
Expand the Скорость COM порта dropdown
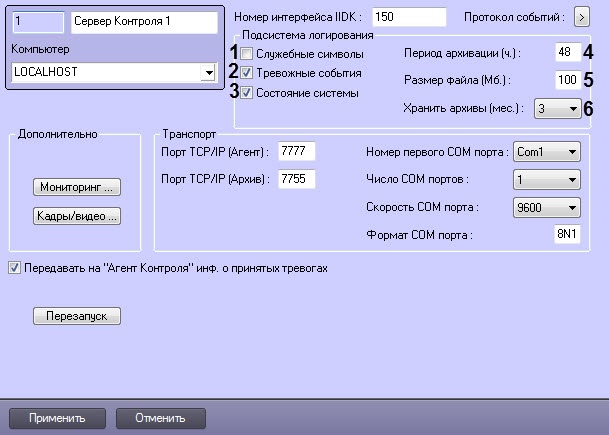[x=571, y=208]
